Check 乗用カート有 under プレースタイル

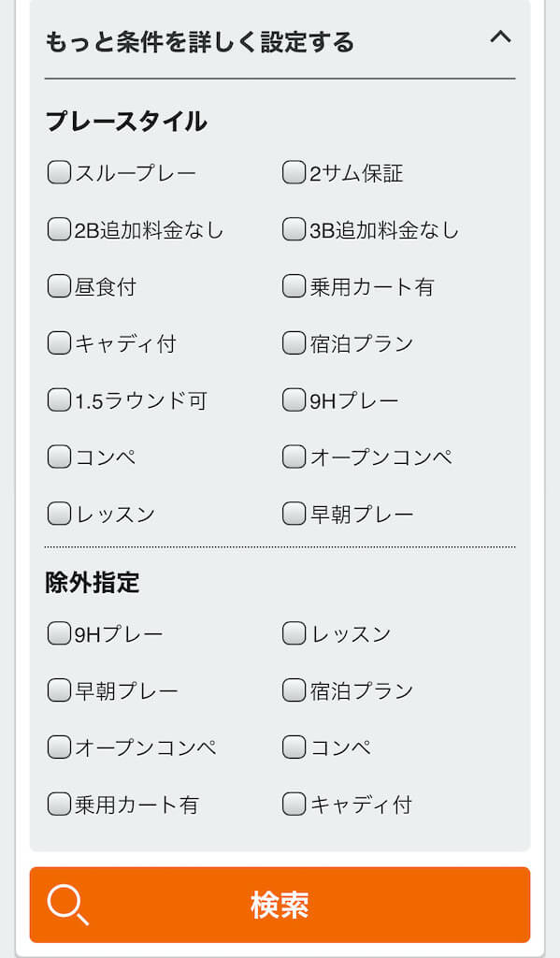[x=294, y=286]
